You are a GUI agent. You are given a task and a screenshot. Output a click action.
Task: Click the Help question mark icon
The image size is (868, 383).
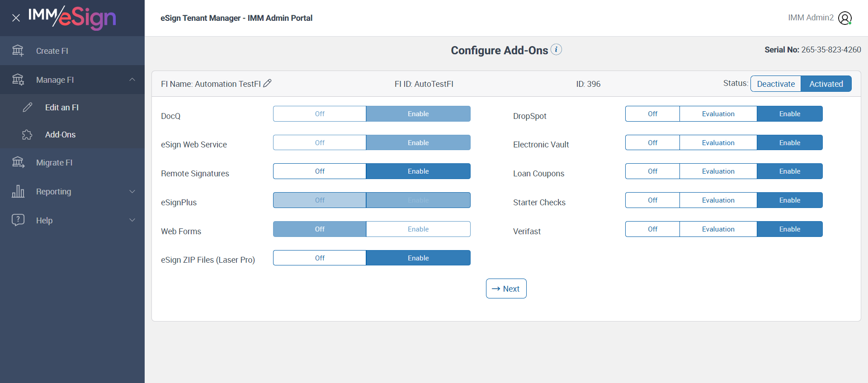18,220
